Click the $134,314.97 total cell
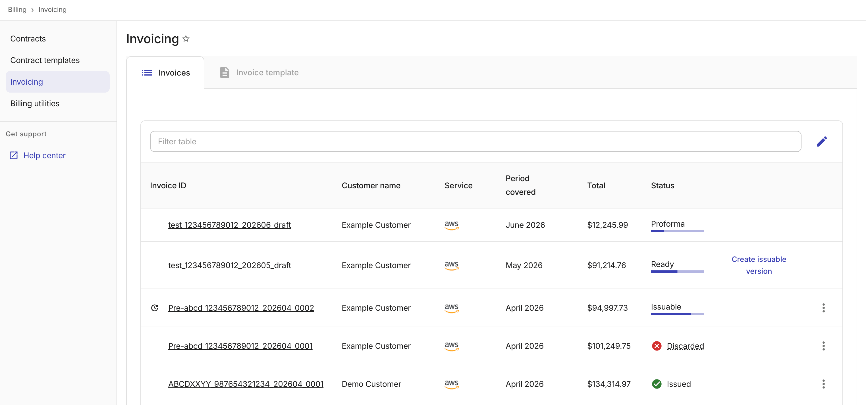This screenshot has height=405, width=868. [x=609, y=384]
